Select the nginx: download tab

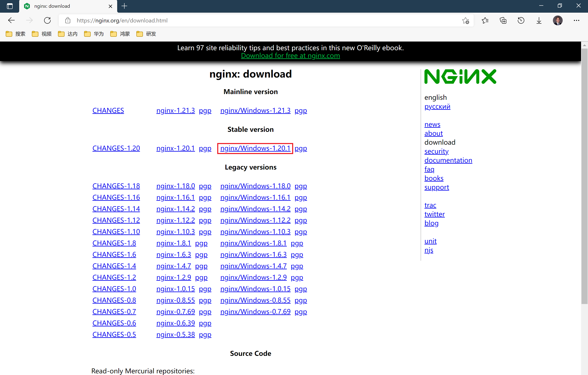(68, 6)
